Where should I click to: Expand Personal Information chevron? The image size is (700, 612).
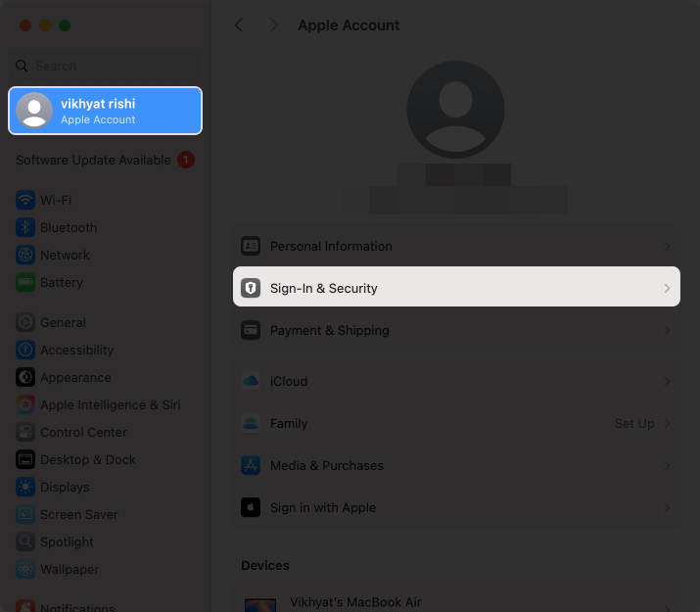pos(667,246)
